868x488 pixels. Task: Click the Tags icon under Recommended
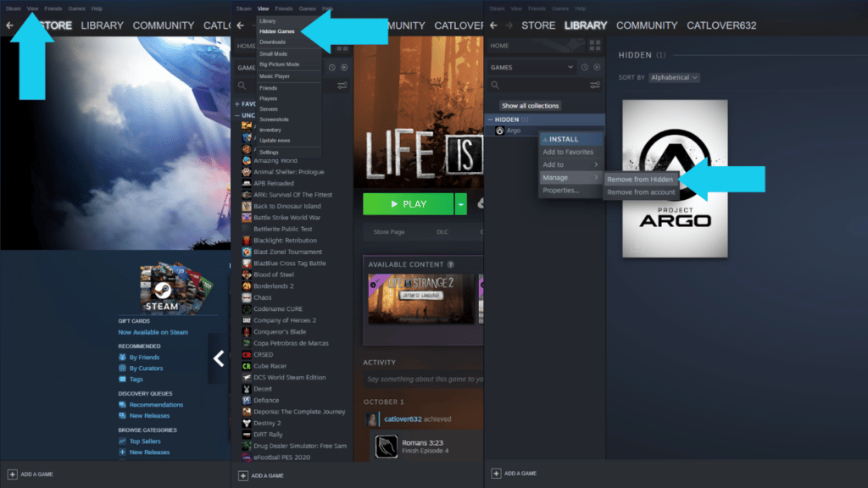pyautogui.click(x=122, y=380)
